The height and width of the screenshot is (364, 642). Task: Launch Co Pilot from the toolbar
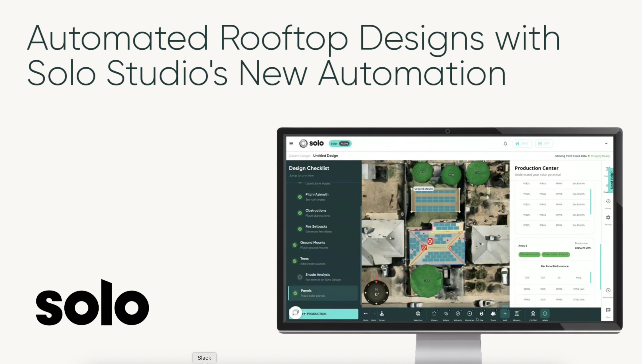tap(533, 314)
